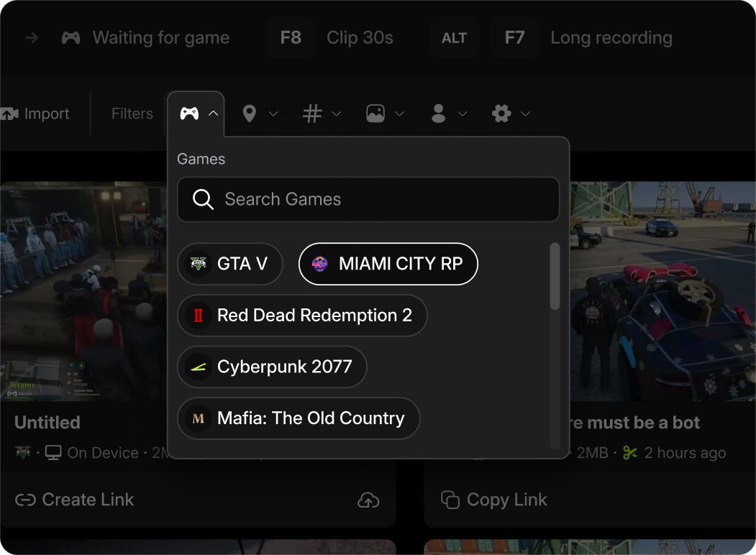The height and width of the screenshot is (555, 756).
Task: Click the F8 hotkey badge
Action: pyautogui.click(x=291, y=37)
